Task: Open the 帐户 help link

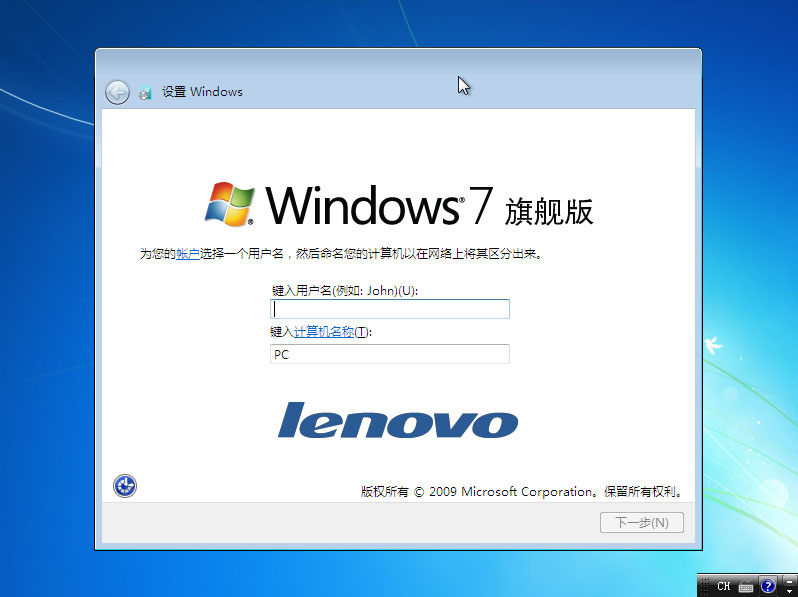Action: tap(187, 253)
